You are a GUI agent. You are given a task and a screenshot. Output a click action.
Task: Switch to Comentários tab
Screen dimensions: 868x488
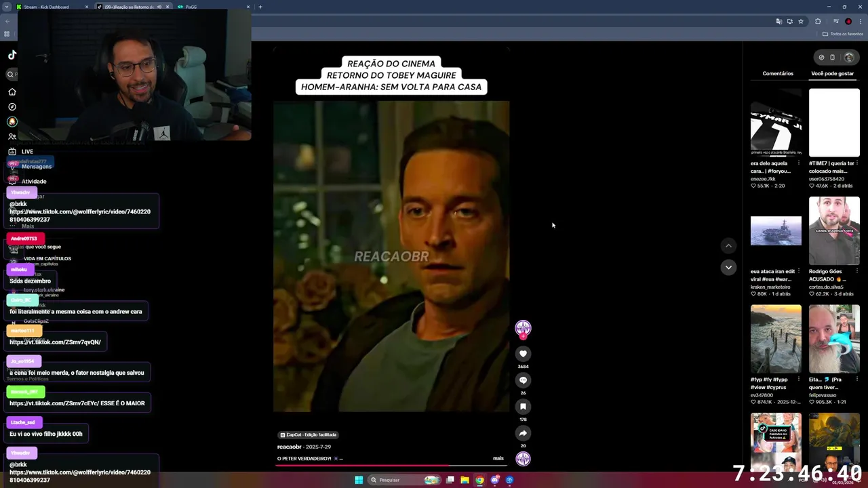tap(778, 73)
